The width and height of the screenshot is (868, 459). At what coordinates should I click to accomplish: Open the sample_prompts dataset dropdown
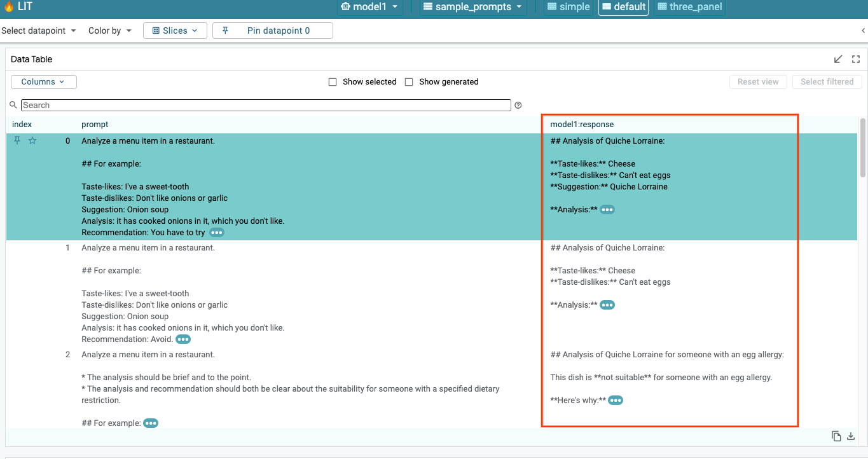(473, 7)
